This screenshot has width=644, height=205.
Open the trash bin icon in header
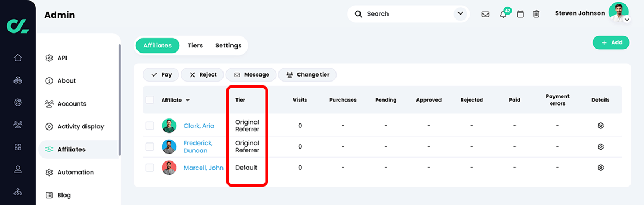(x=537, y=14)
